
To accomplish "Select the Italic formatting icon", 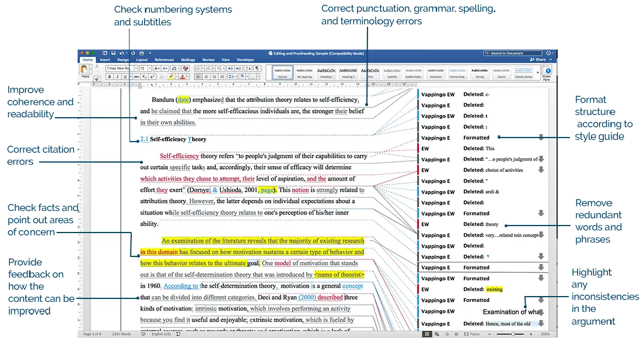I will (x=118, y=76).
